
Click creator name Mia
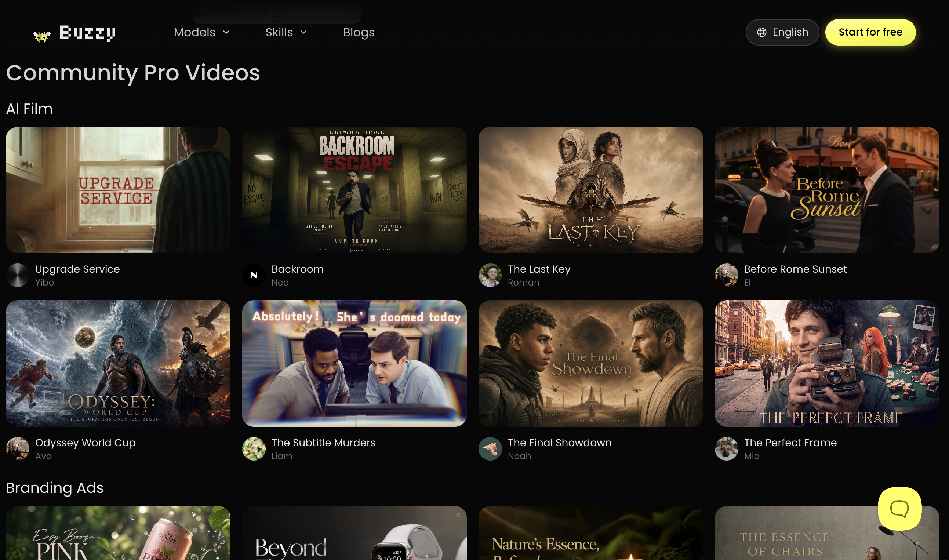[x=752, y=456]
